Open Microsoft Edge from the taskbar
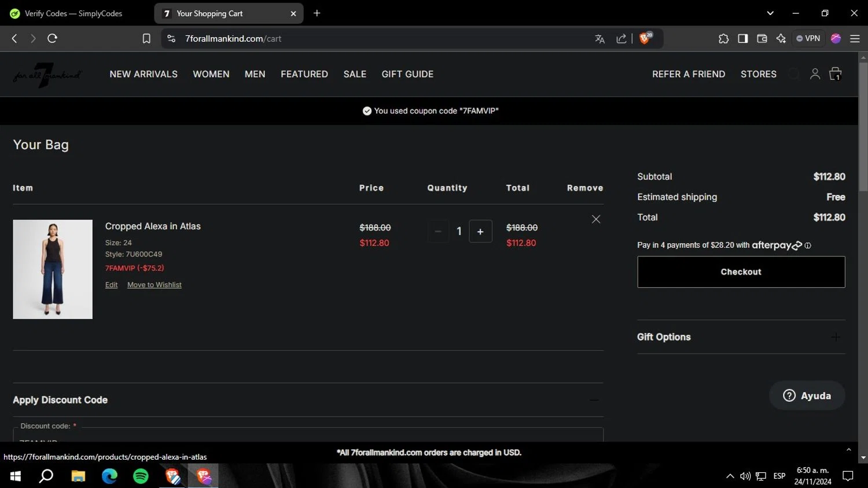Image resolution: width=868 pixels, height=488 pixels. (109, 476)
